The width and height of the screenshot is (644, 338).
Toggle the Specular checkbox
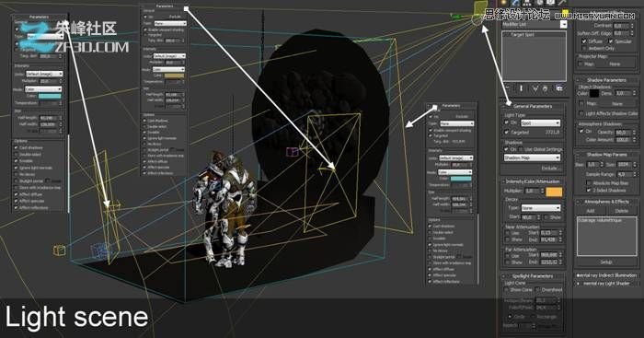tap(610, 41)
